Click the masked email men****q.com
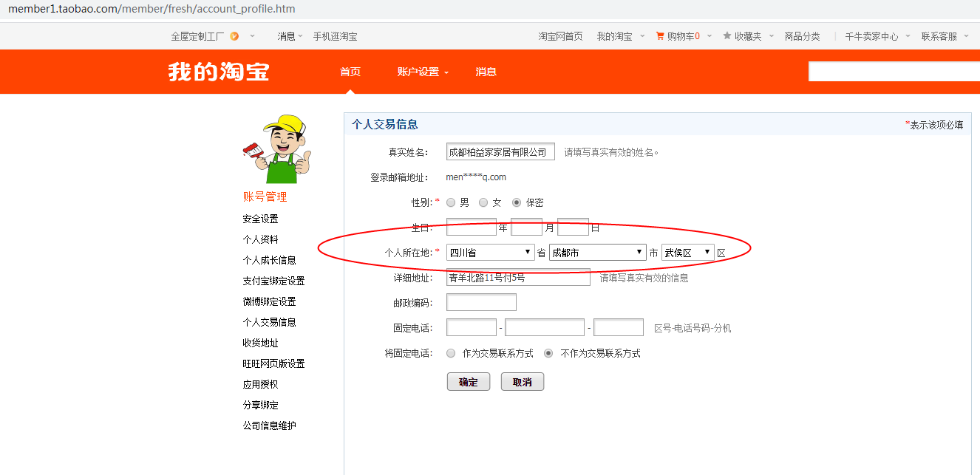980x475 pixels. click(476, 177)
